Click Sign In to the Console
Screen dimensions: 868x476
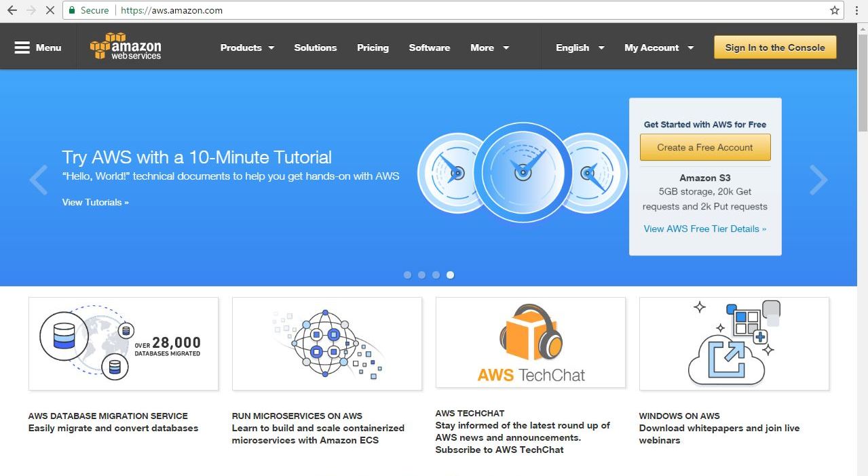point(775,47)
